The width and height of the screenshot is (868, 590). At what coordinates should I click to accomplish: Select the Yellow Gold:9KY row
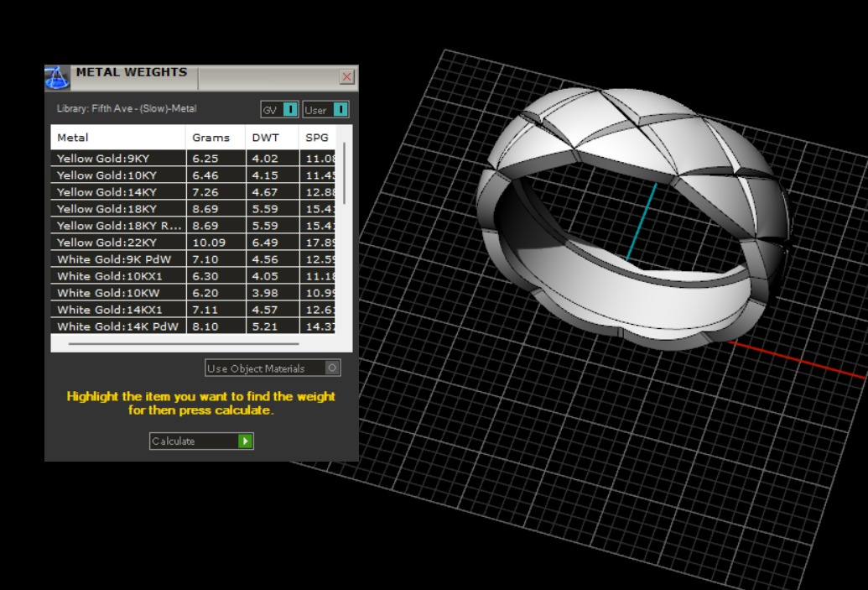click(193, 159)
